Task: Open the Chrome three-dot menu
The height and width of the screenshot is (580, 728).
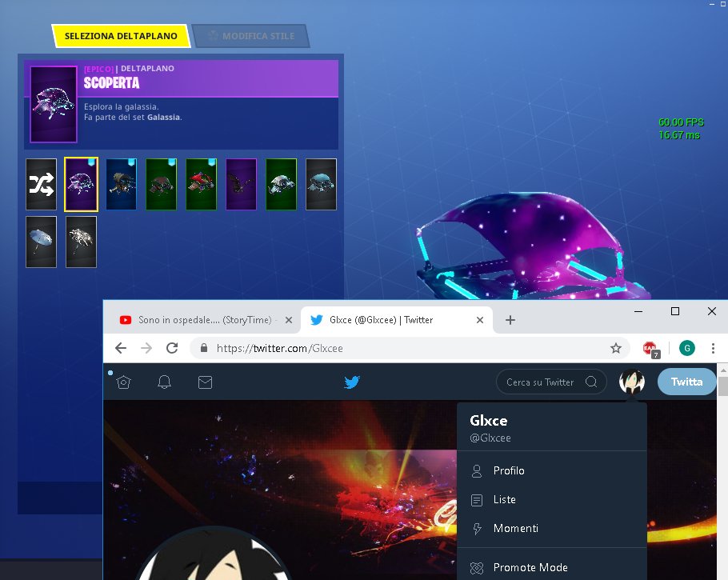Action: [713, 348]
